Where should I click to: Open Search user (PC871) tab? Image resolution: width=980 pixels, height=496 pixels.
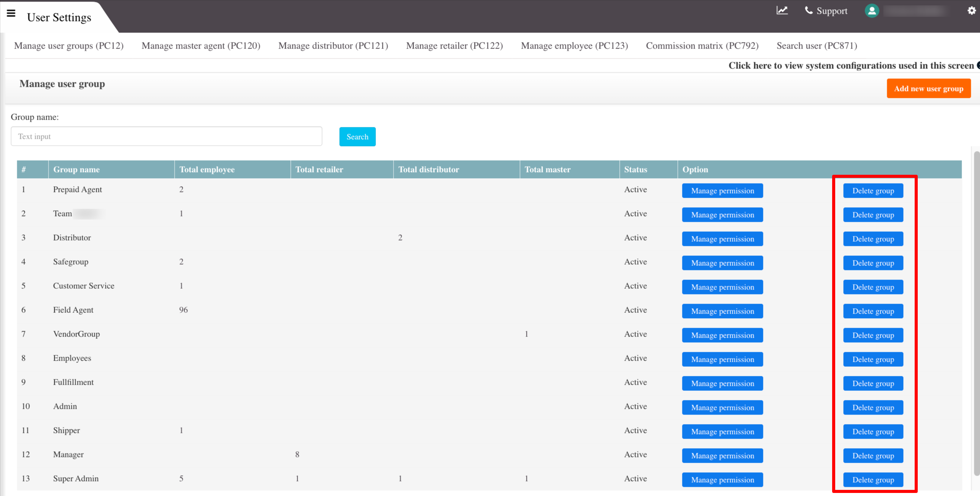(817, 46)
